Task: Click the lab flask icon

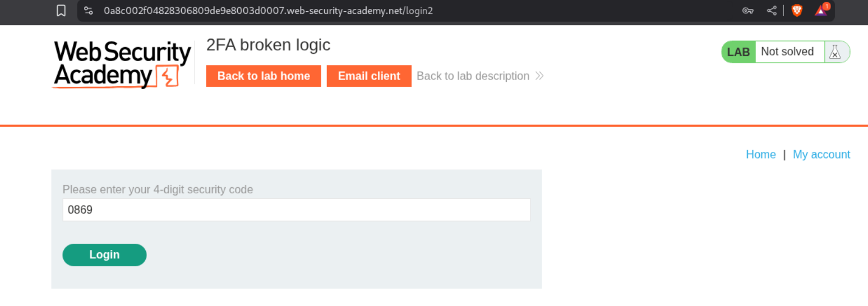Action: tap(835, 52)
